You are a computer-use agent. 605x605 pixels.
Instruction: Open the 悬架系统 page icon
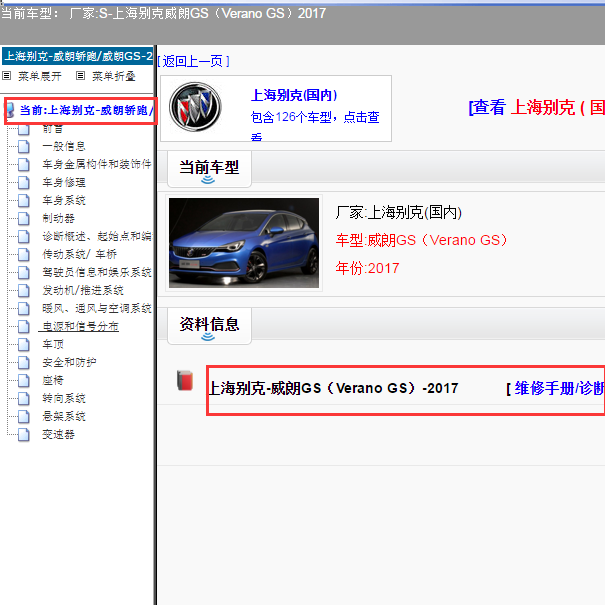pyautogui.click(x=24, y=416)
